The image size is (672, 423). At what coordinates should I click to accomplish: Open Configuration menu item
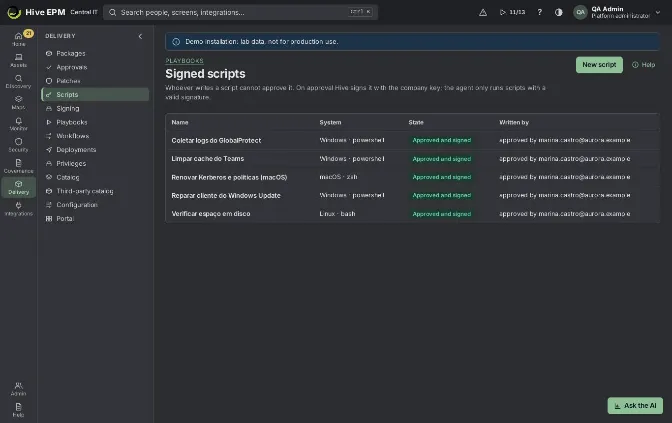tap(95, 205)
